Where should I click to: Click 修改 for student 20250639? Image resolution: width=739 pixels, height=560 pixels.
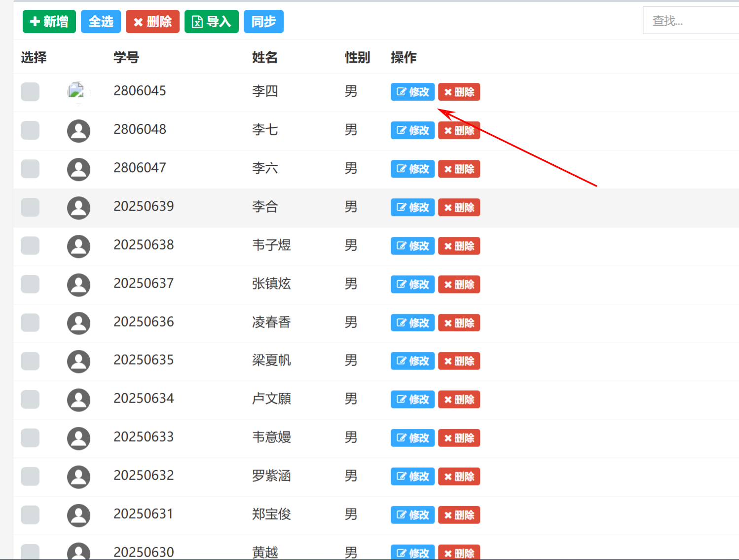point(412,207)
